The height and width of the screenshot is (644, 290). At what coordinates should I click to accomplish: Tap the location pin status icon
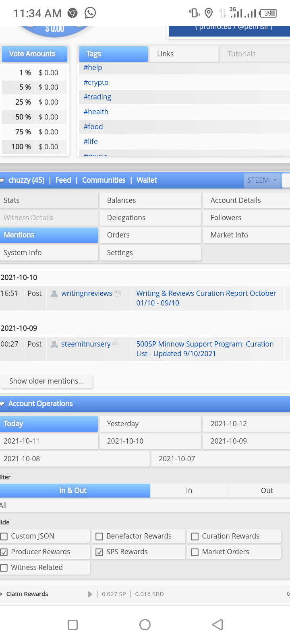pyautogui.click(x=209, y=13)
